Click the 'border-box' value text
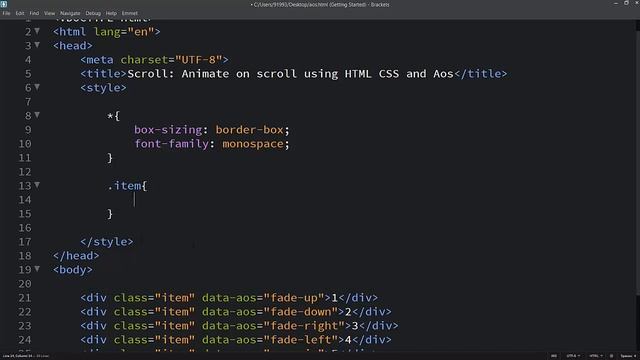 pyautogui.click(x=249, y=130)
